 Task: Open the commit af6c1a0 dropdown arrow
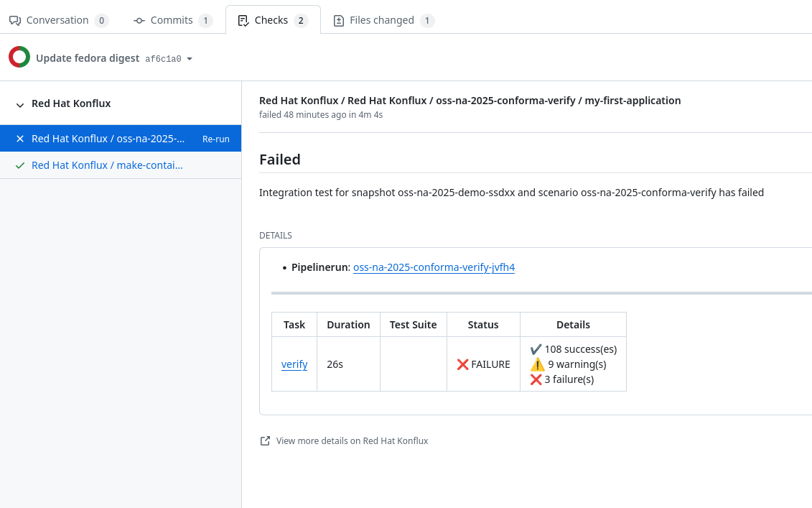click(190, 59)
